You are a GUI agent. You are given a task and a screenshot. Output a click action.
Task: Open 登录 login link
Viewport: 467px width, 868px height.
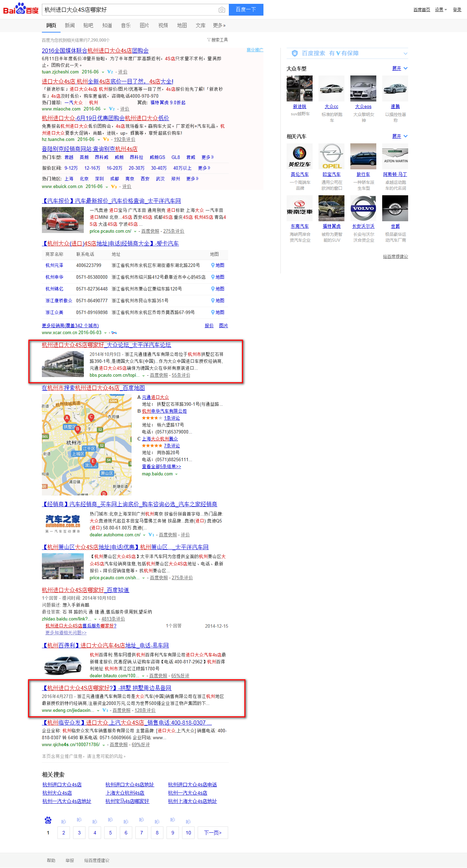(x=457, y=10)
